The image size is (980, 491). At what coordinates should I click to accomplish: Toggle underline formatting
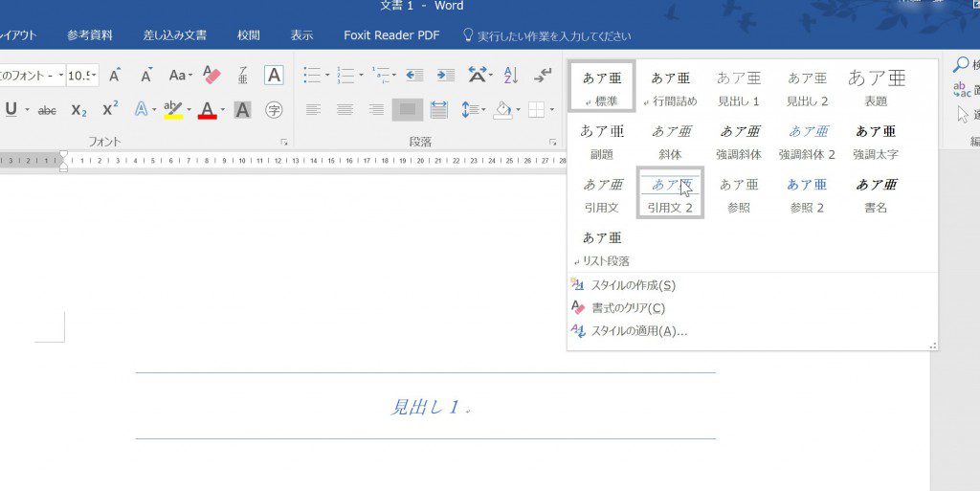[x=11, y=110]
